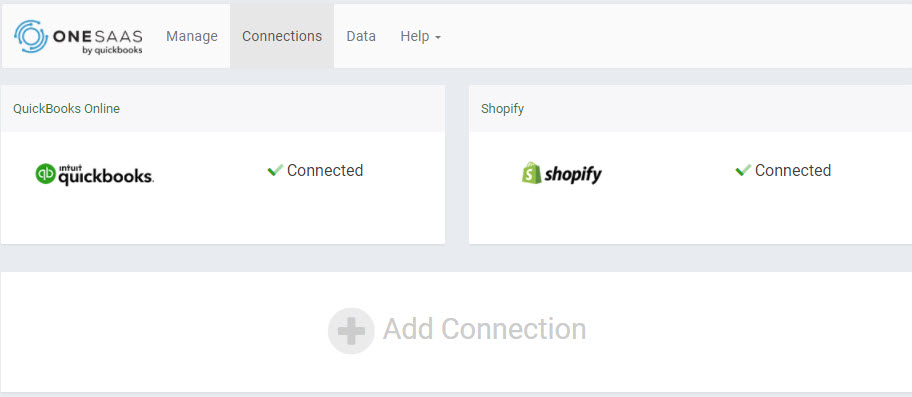Click the Connected status for QuickBooks

point(325,170)
